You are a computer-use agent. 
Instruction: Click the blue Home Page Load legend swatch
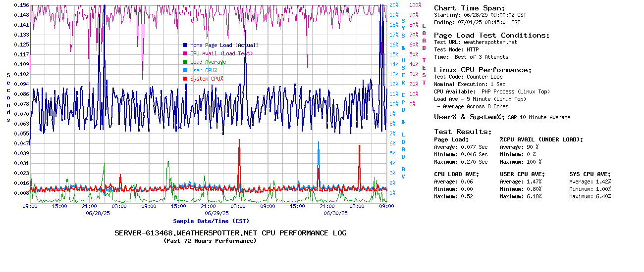click(x=185, y=45)
